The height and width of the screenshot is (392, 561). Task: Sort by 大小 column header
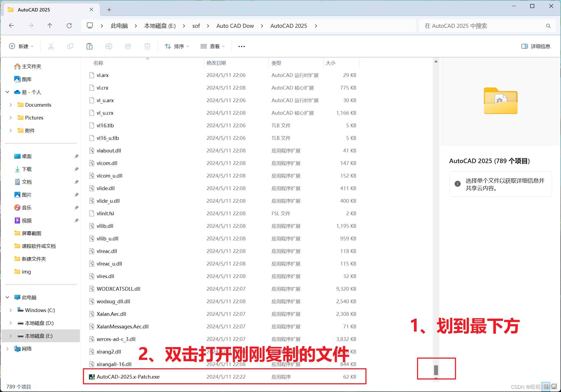[331, 63]
